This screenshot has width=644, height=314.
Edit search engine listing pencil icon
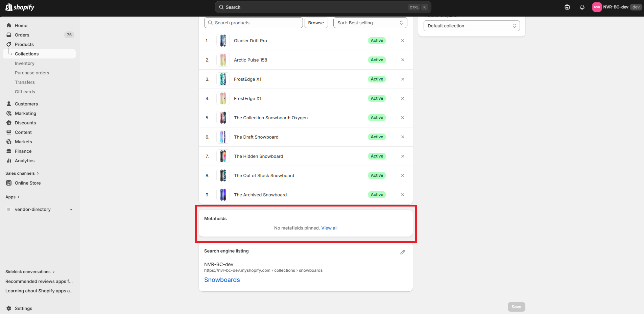coord(403,252)
